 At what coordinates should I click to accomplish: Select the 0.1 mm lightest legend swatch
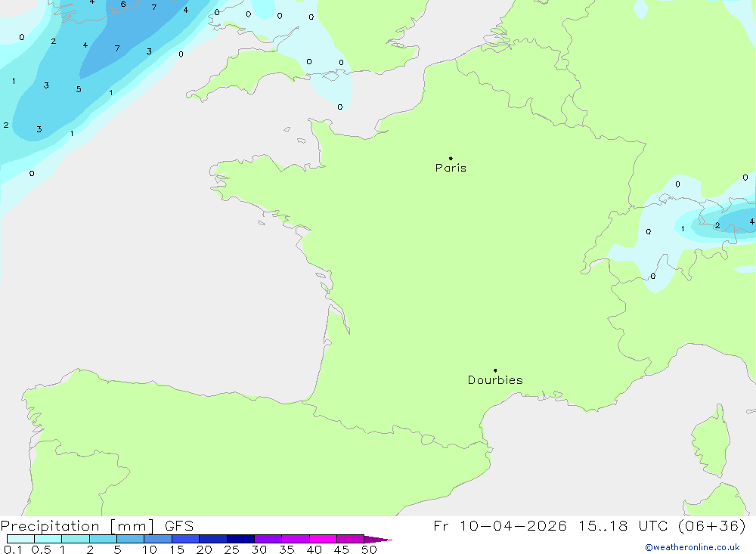20,539
